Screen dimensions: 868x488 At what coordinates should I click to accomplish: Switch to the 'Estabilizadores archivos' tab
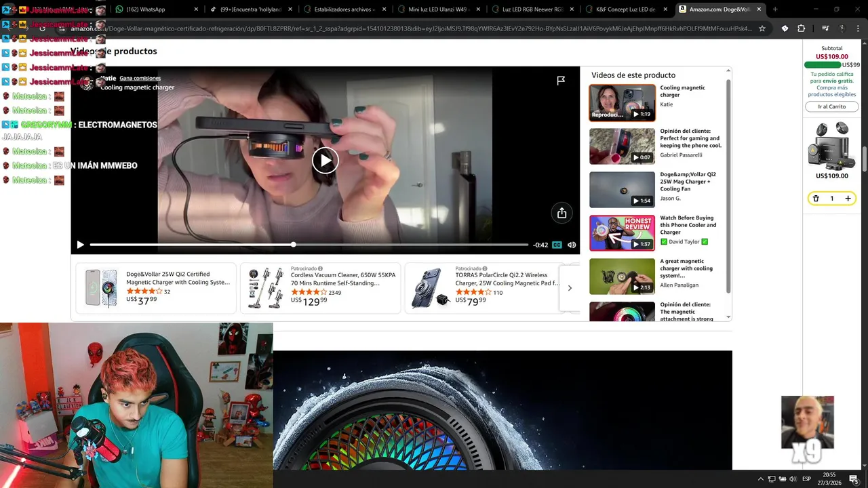(x=344, y=9)
